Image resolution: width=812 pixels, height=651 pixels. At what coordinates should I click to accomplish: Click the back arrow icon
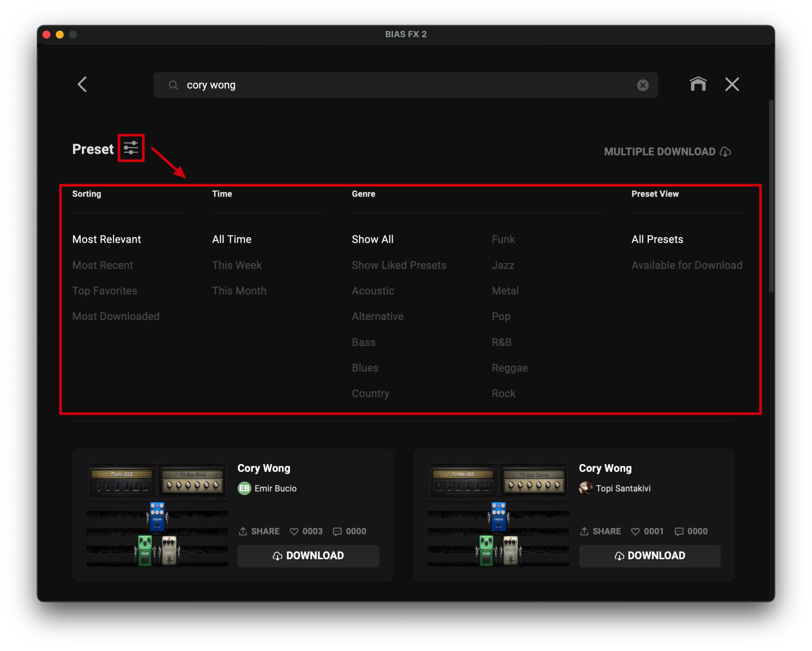click(82, 84)
